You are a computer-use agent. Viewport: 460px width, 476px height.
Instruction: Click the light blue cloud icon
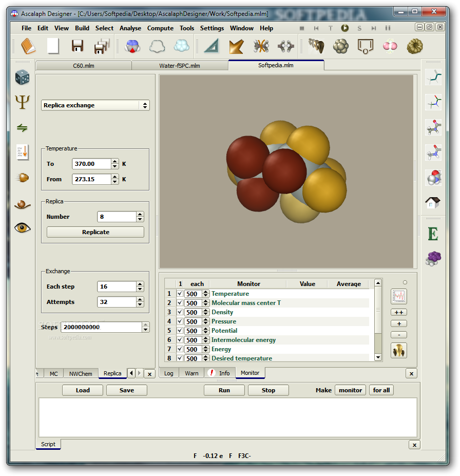[181, 46]
